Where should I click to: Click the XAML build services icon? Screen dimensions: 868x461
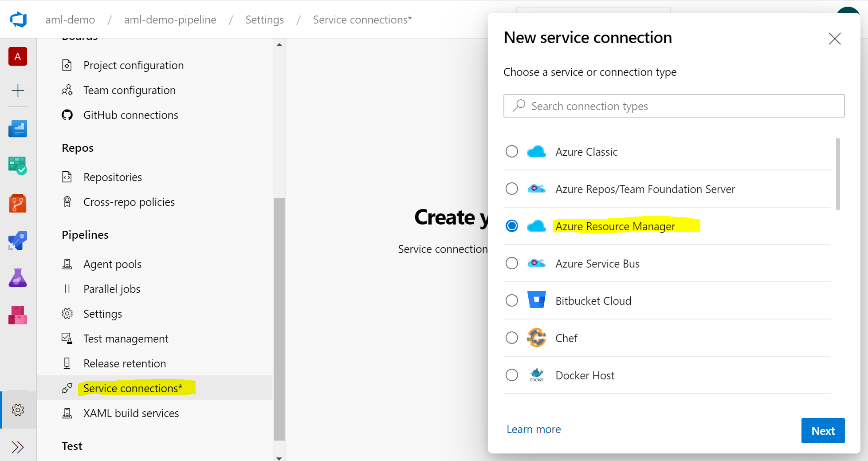[67, 413]
